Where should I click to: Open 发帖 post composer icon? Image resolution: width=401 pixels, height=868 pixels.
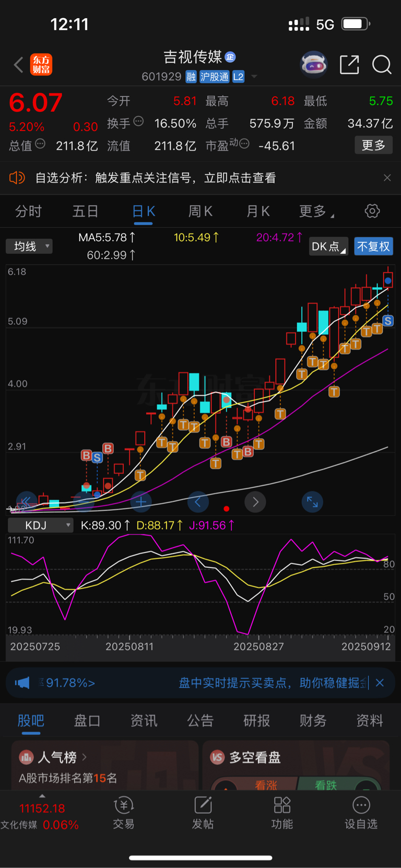(203, 813)
